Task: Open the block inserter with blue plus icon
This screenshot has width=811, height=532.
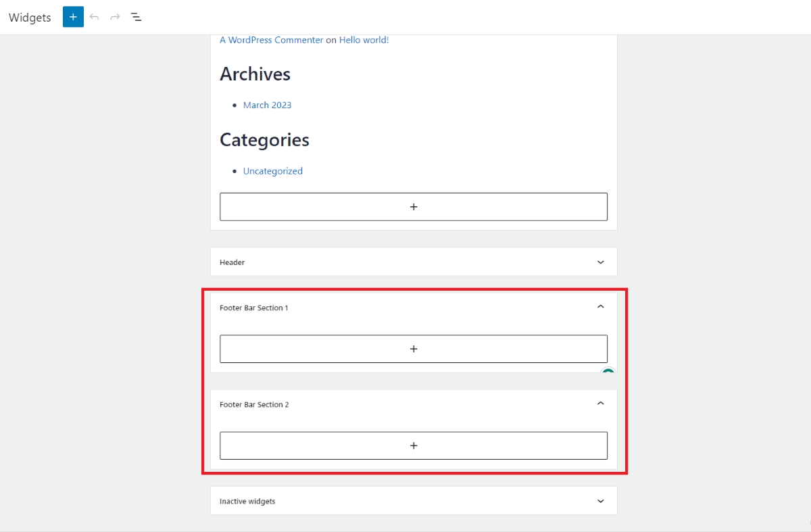Action: (x=72, y=17)
